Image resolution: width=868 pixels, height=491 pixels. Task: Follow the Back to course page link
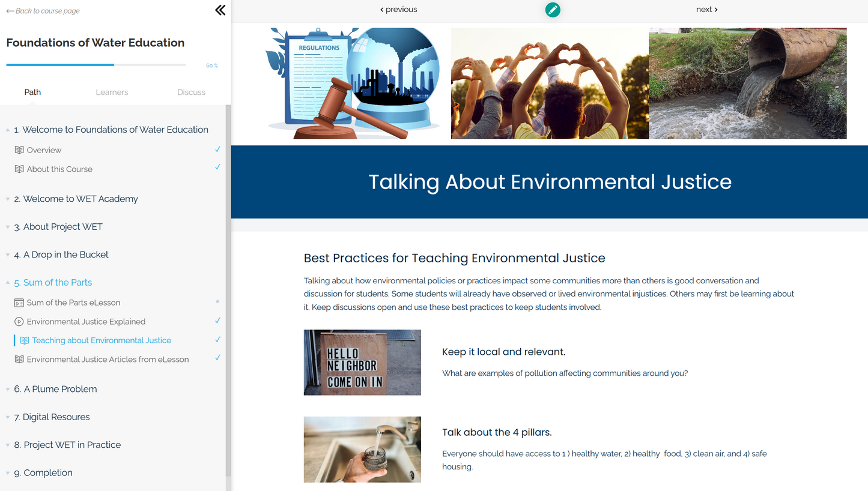point(43,10)
